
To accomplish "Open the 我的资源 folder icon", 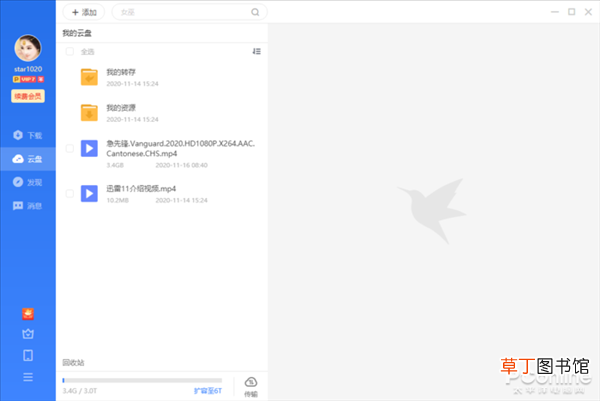I will (x=89, y=112).
